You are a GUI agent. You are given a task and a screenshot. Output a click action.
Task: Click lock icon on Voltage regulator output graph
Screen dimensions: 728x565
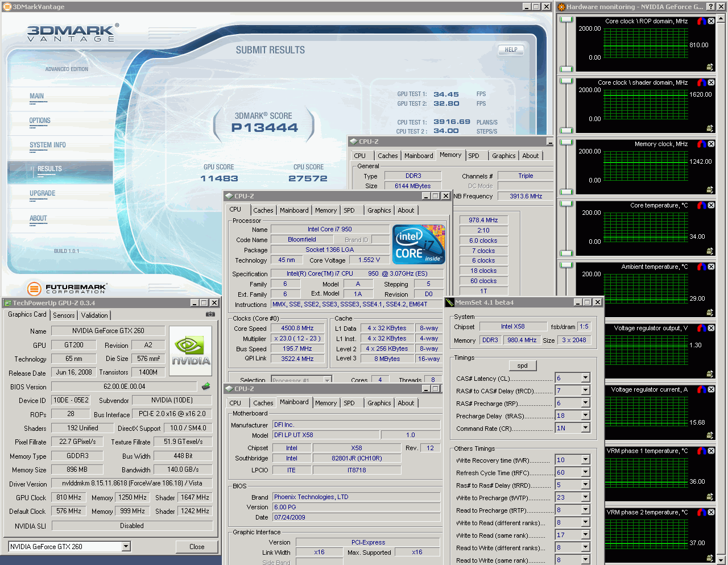click(710, 374)
